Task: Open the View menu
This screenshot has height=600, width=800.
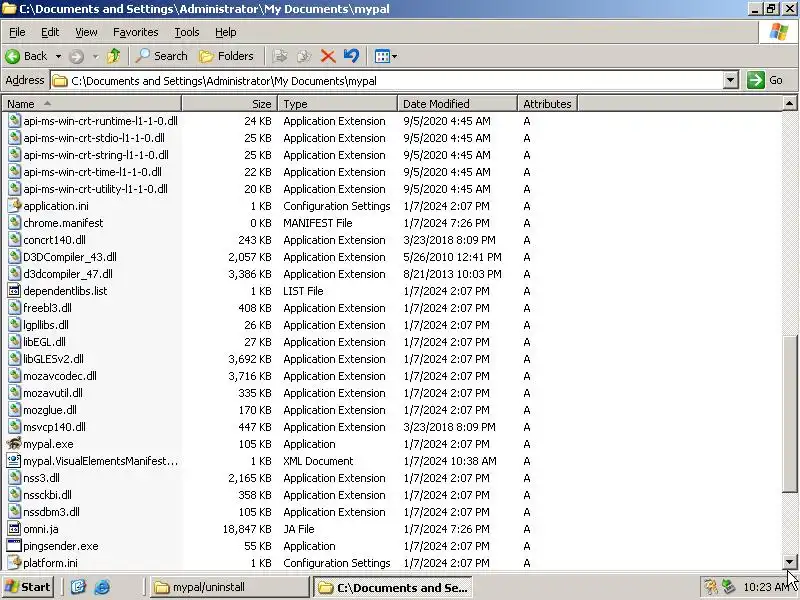Action: pyautogui.click(x=86, y=32)
